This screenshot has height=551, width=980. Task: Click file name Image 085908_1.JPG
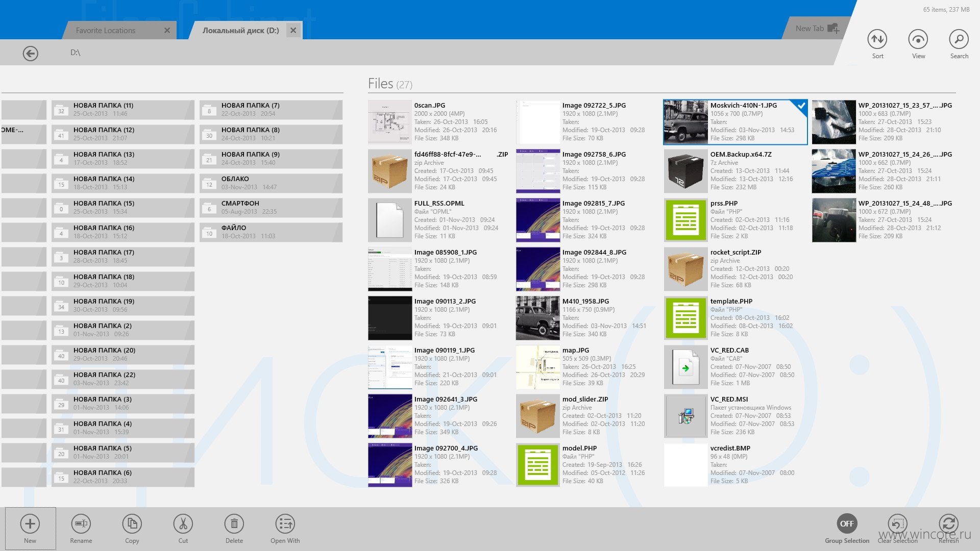(x=446, y=252)
